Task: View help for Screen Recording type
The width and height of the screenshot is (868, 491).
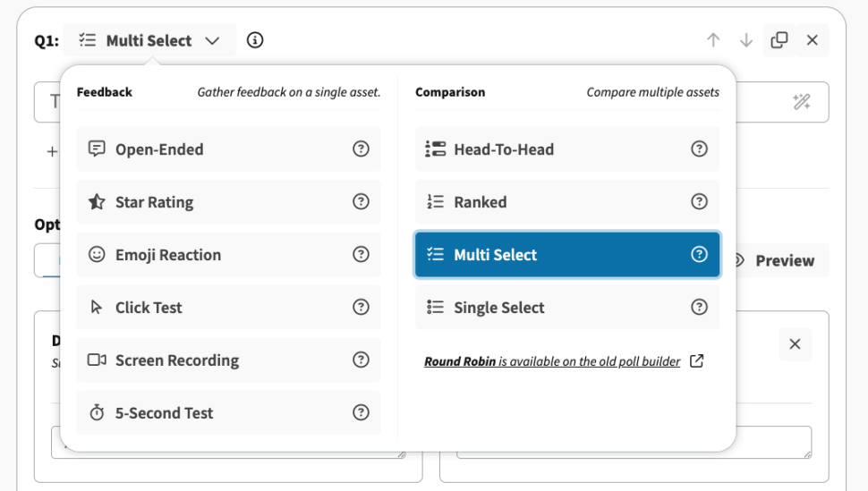Action: point(361,360)
